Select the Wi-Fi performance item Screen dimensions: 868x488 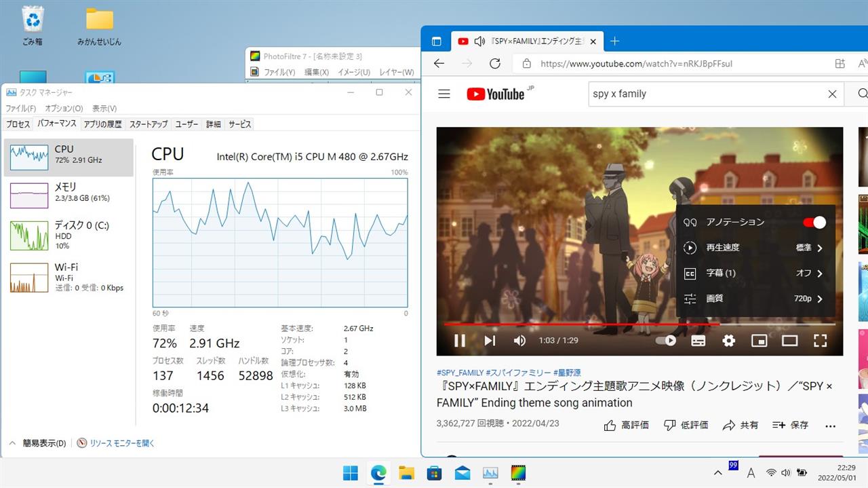[x=68, y=277]
